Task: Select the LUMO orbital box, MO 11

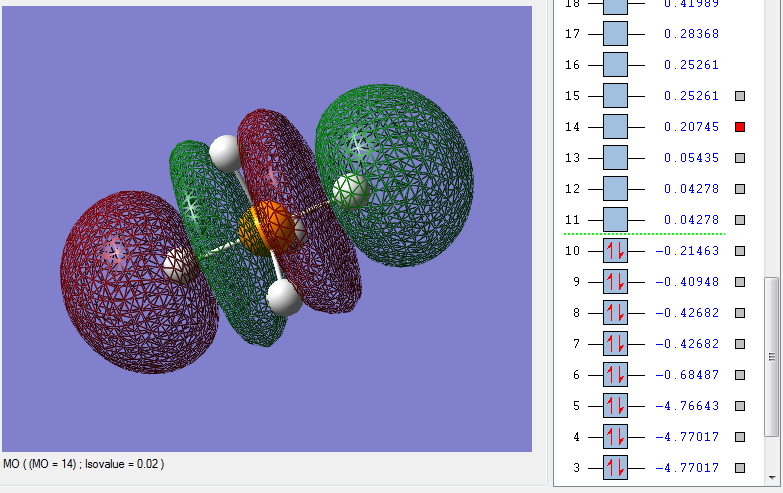Action: point(615,220)
